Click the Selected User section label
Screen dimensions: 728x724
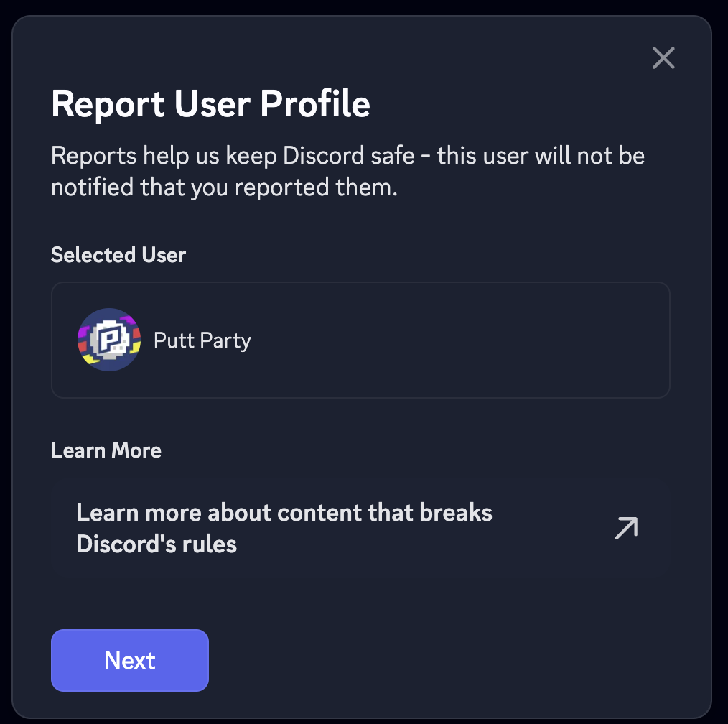pos(118,255)
